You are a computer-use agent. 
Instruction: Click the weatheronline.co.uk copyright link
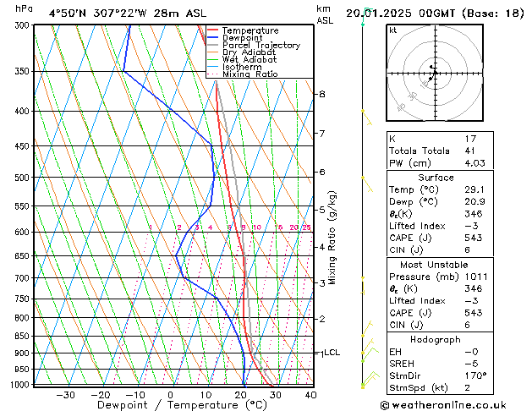pyautogui.click(x=443, y=405)
